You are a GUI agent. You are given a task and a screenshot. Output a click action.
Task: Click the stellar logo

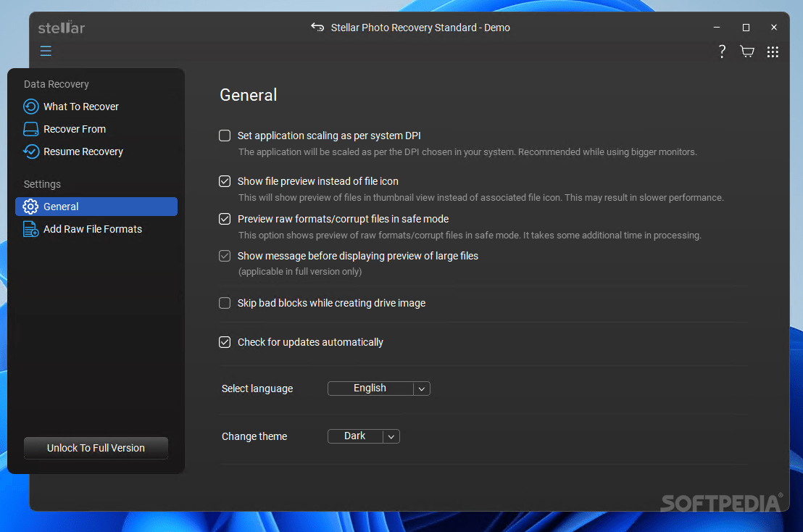pos(62,27)
